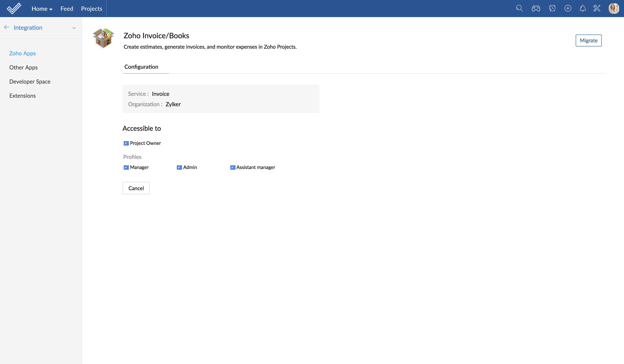
Task: Open the timer clock icon
Action: pos(552,8)
